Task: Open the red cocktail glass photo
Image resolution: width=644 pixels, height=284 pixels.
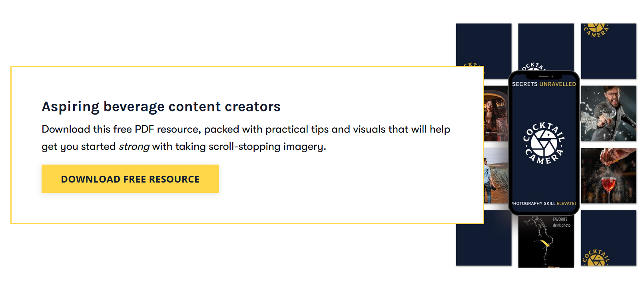Action: [608, 176]
